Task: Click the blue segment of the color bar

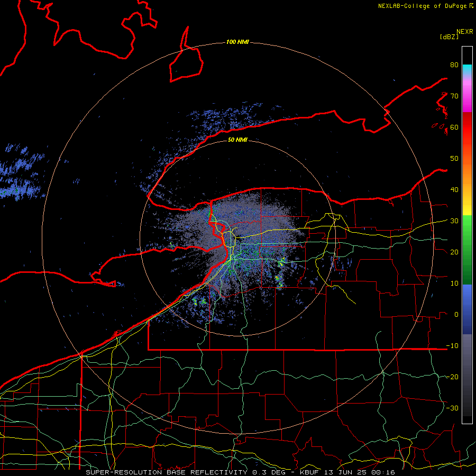Action: click(x=467, y=309)
